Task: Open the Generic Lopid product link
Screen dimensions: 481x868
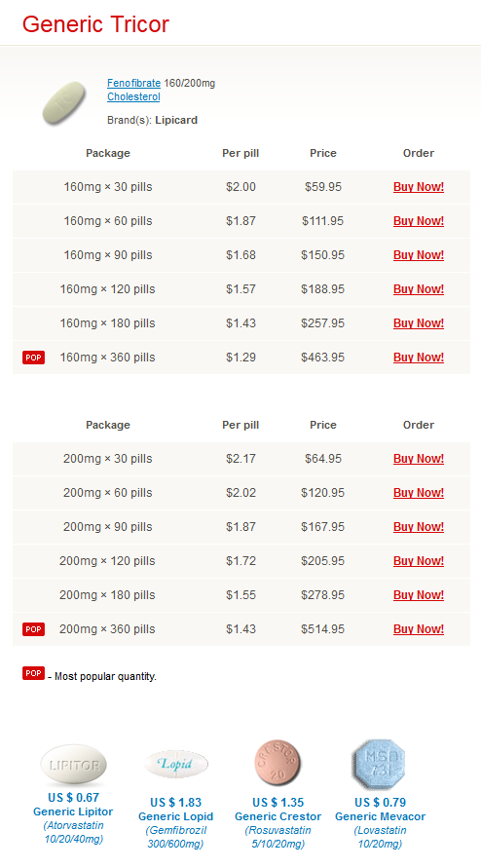Action: click(x=175, y=816)
